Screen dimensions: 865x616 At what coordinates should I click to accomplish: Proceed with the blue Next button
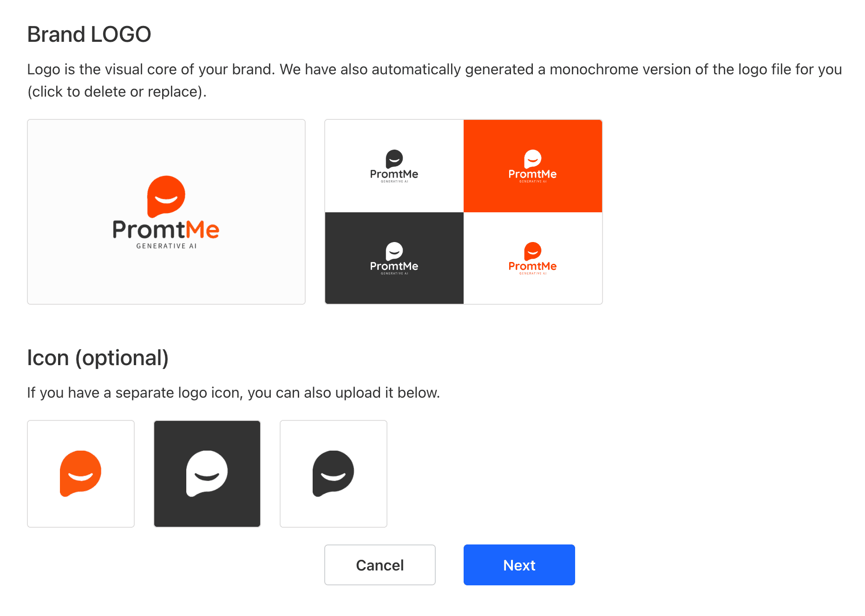[x=519, y=565]
